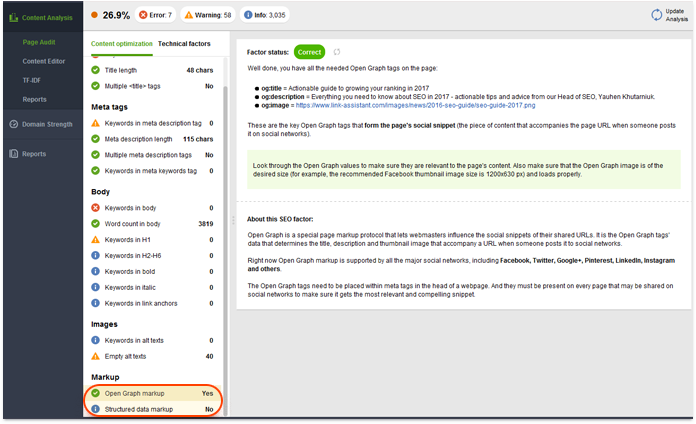
Task: Click the Reports document icon in sidebar
Action: [14, 154]
